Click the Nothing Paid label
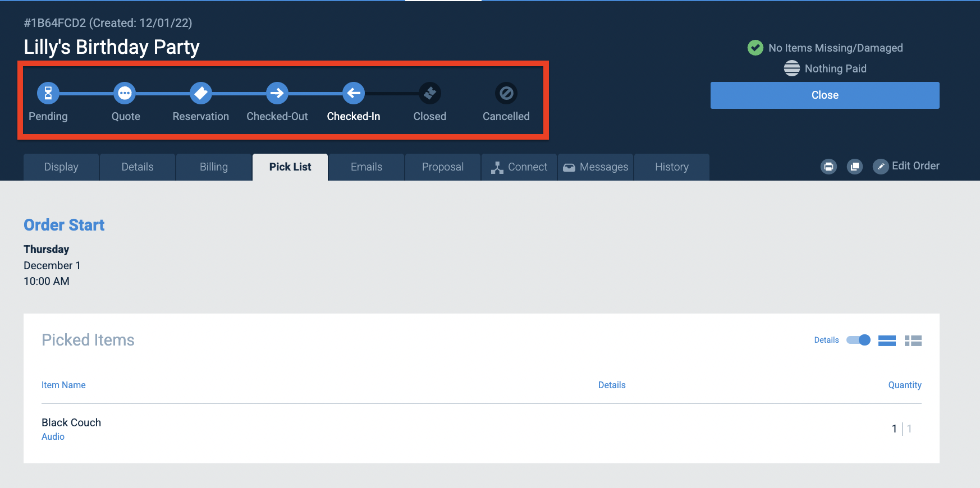The height and width of the screenshot is (488, 980). pyautogui.click(x=836, y=68)
